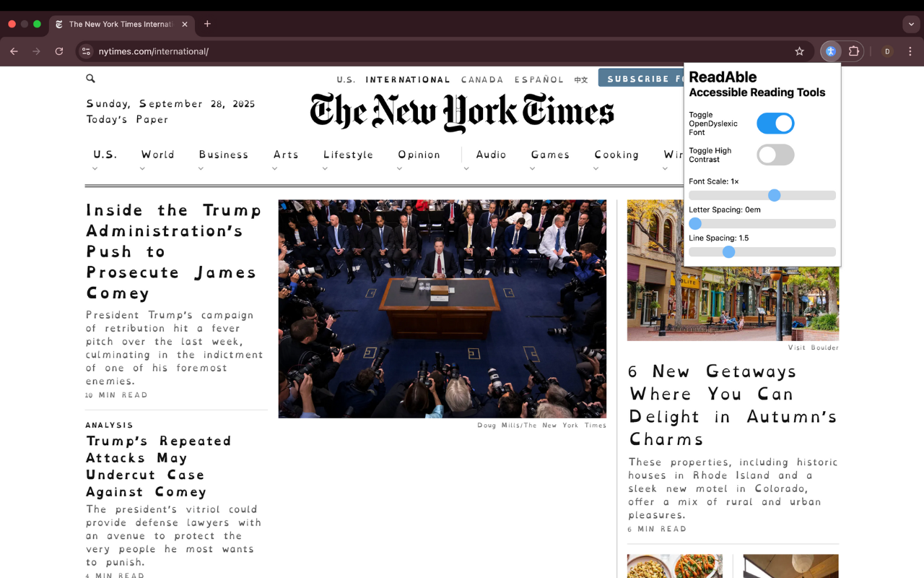
Task: Expand the Cooking section chevron
Action: pyautogui.click(x=596, y=169)
